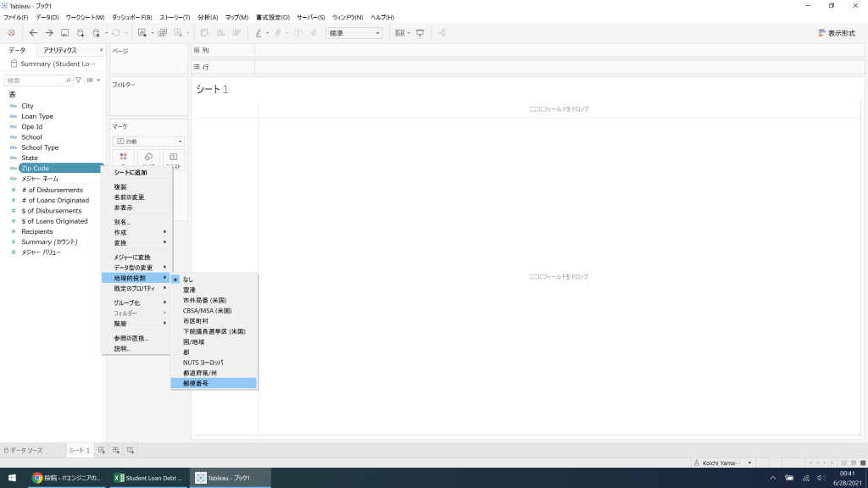
Task: Expand the データ型の変更 submenu
Action: [x=136, y=267]
